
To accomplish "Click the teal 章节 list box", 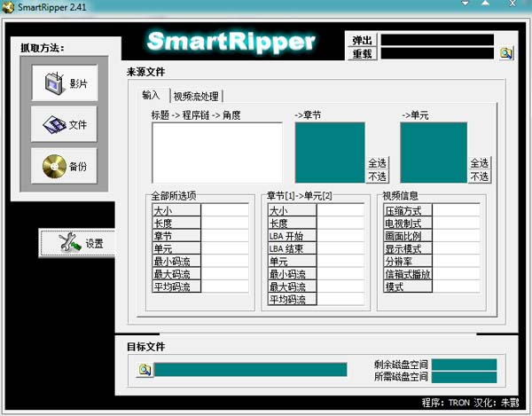I will click(330, 153).
